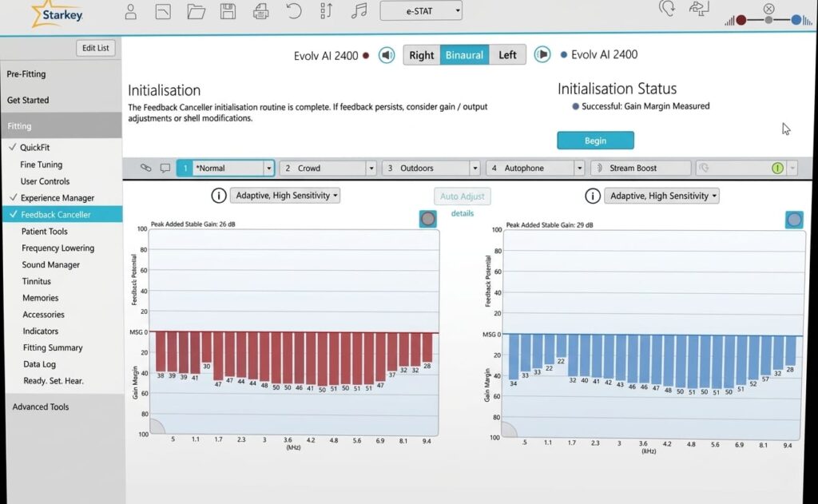Screen dimensions: 818x504
Task: Click the details link between graphs
Action: click(x=463, y=213)
